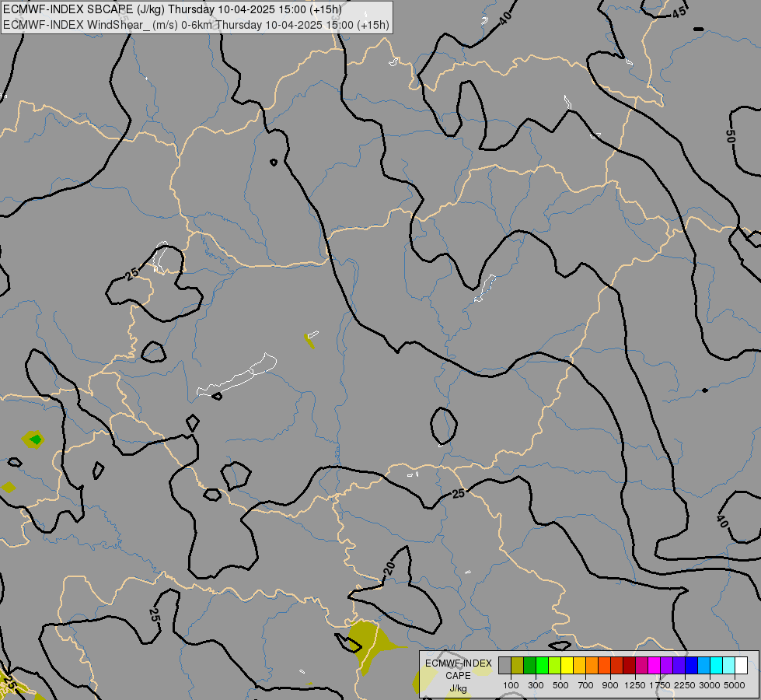Click the gray swatch in the CAPE legend
761x700 pixels.
coord(504,665)
